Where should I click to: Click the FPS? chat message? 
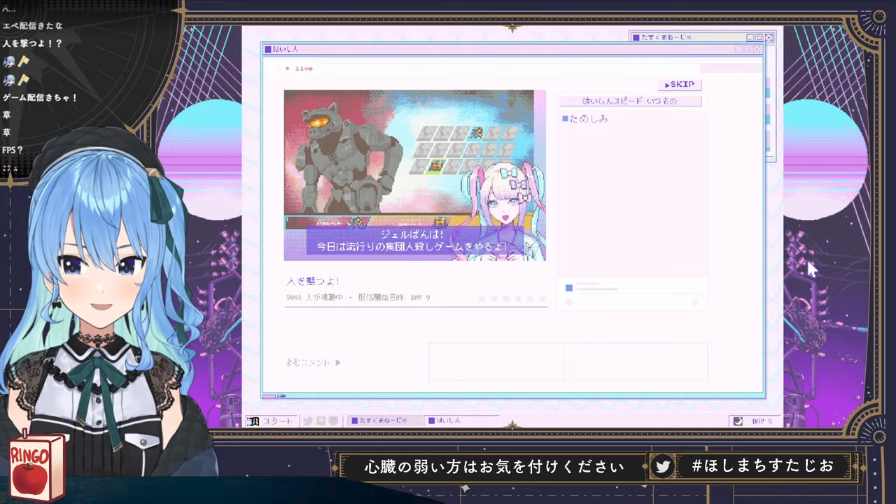point(12,150)
